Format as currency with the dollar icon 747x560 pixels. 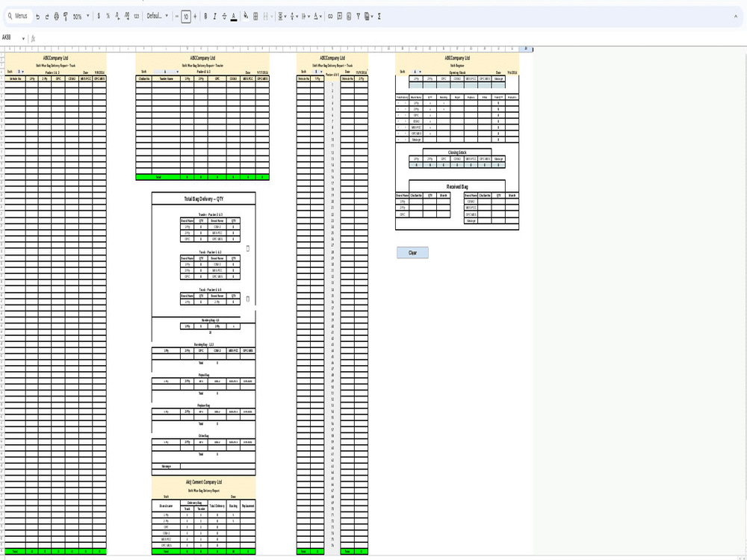pyautogui.click(x=99, y=16)
